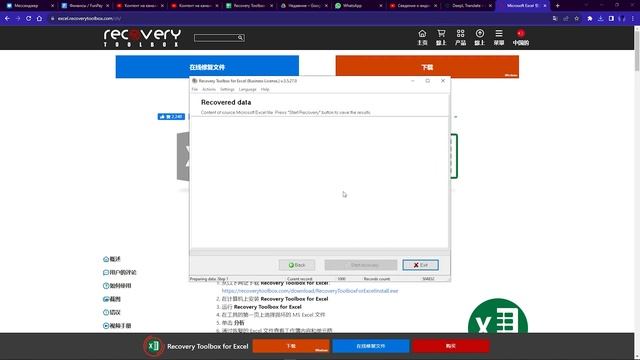
Task: Click the site search text field
Action: 216,38
